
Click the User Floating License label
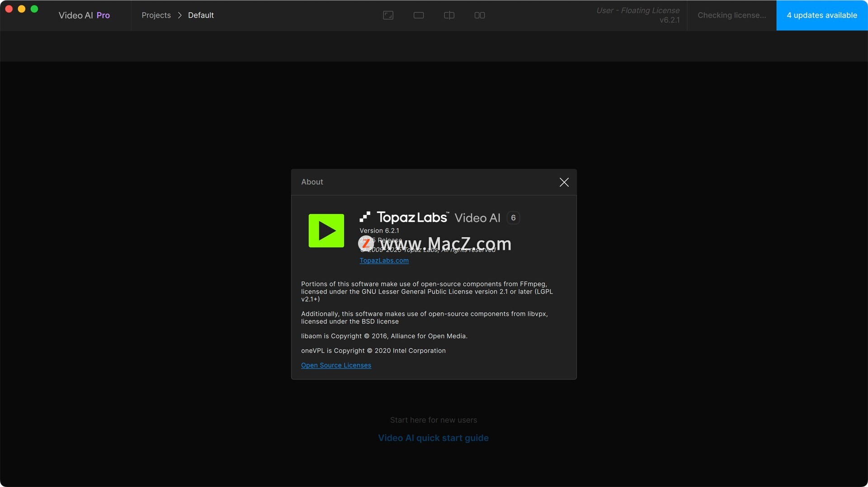pos(638,10)
